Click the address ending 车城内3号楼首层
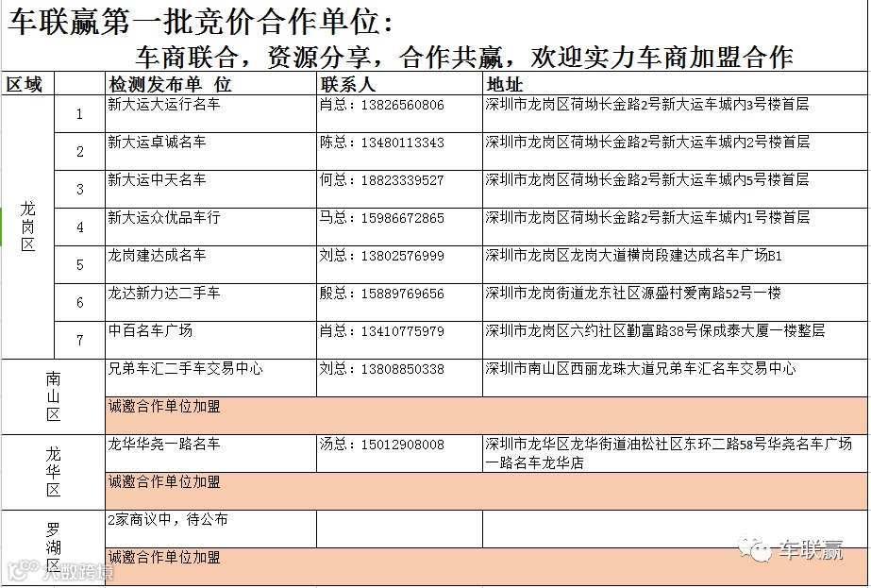 click(675, 114)
